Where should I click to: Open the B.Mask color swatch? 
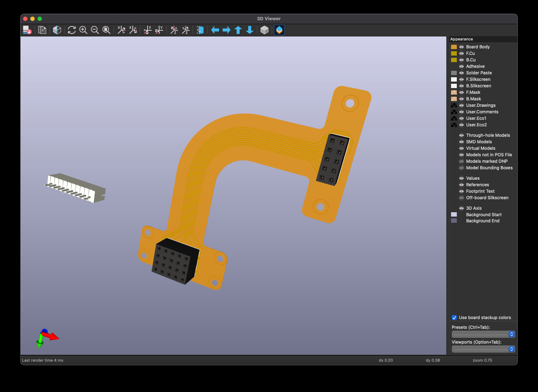454,99
